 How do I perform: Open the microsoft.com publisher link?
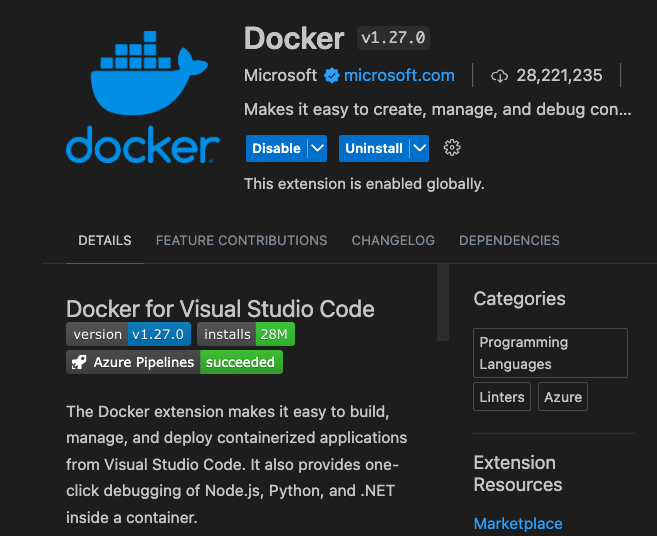coord(399,76)
